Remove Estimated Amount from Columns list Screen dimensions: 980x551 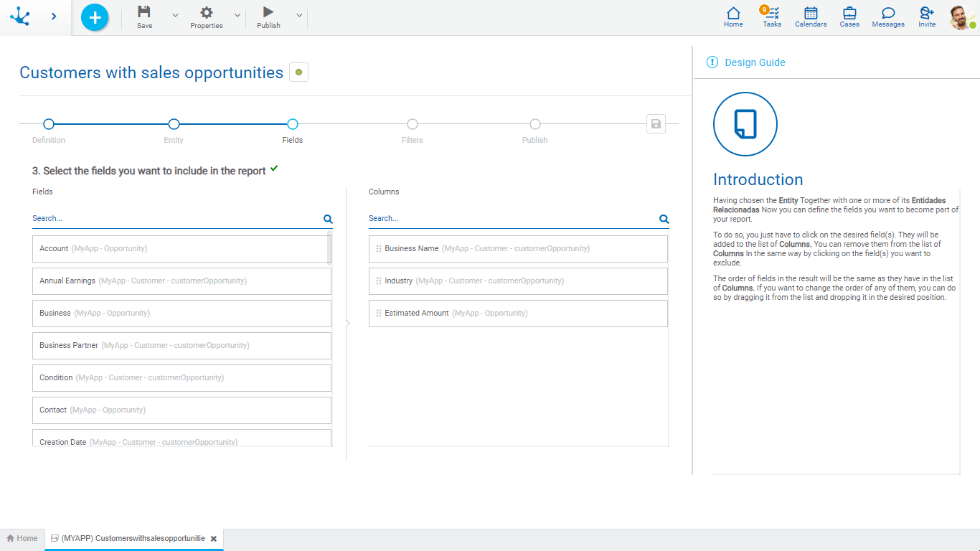[x=518, y=314]
